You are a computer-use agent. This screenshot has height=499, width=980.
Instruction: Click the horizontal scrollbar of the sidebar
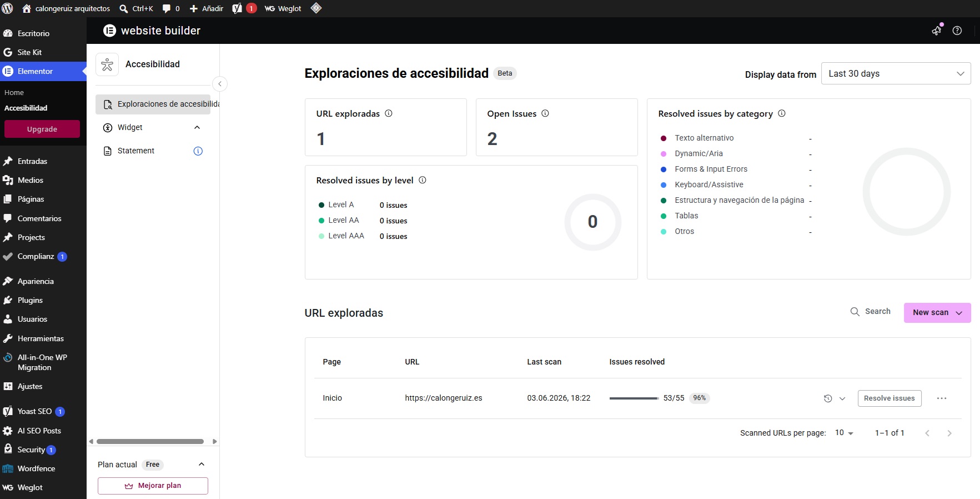150,442
